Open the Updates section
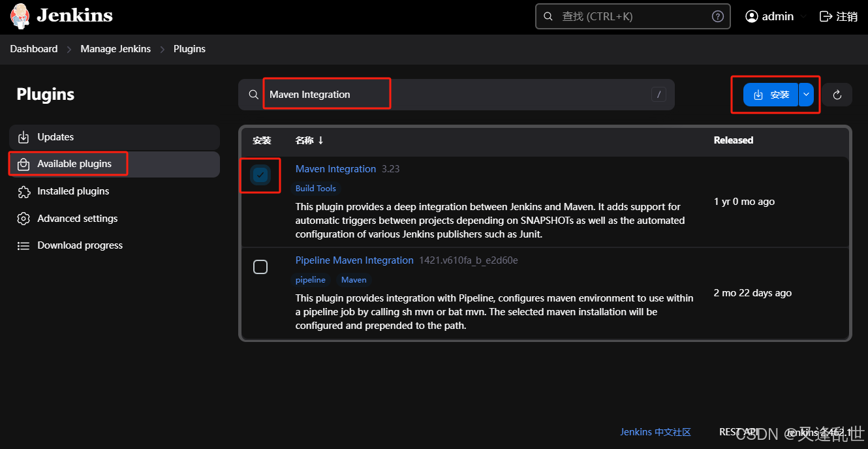The image size is (868, 449). pos(114,137)
